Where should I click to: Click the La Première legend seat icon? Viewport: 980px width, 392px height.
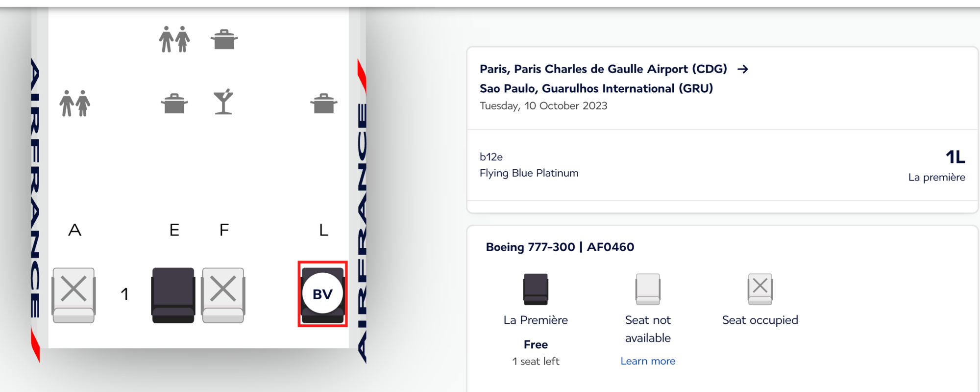(x=536, y=289)
